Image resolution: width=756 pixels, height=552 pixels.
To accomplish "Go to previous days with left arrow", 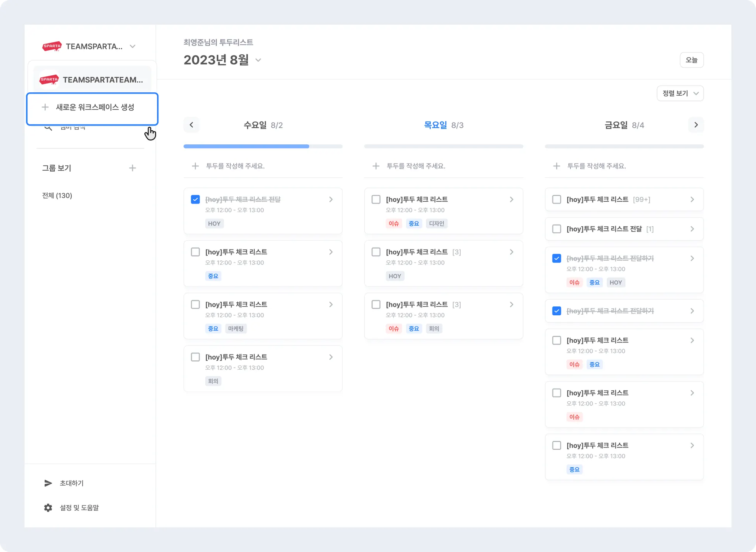I will (x=191, y=125).
